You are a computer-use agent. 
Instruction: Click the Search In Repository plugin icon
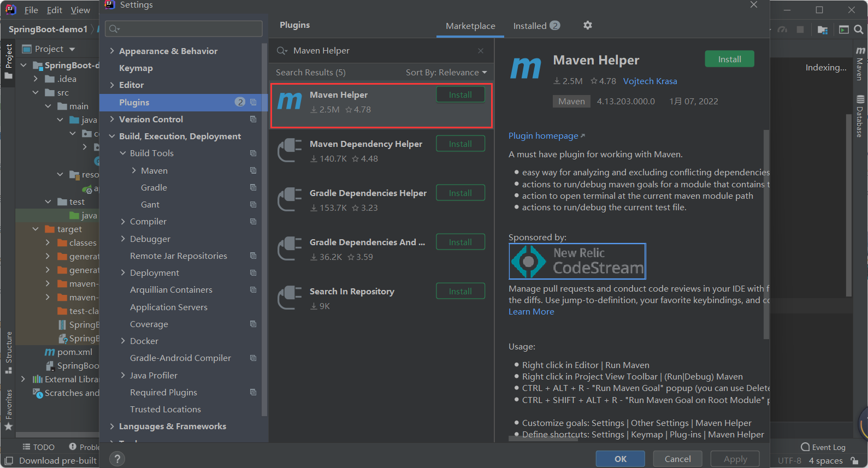[x=290, y=298]
